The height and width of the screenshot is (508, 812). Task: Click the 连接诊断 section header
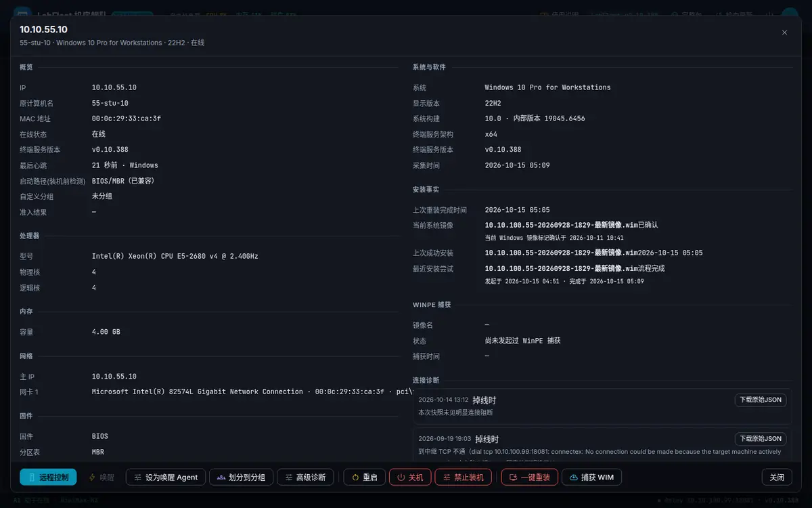pyautogui.click(x=426, y=381)
